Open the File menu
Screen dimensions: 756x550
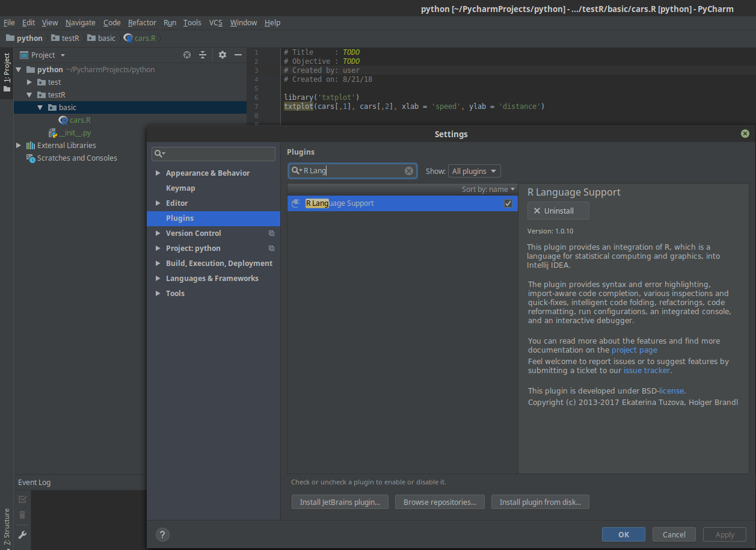(x=9, y=22)
